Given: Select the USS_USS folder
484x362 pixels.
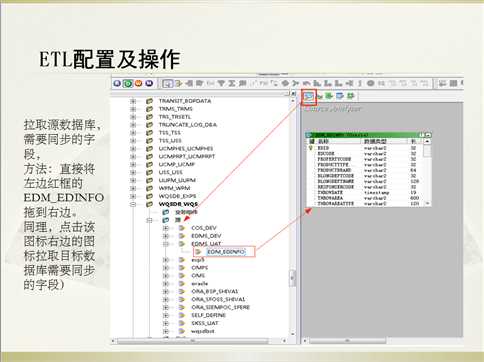Looking at the screenshot, I should (170, 172).
